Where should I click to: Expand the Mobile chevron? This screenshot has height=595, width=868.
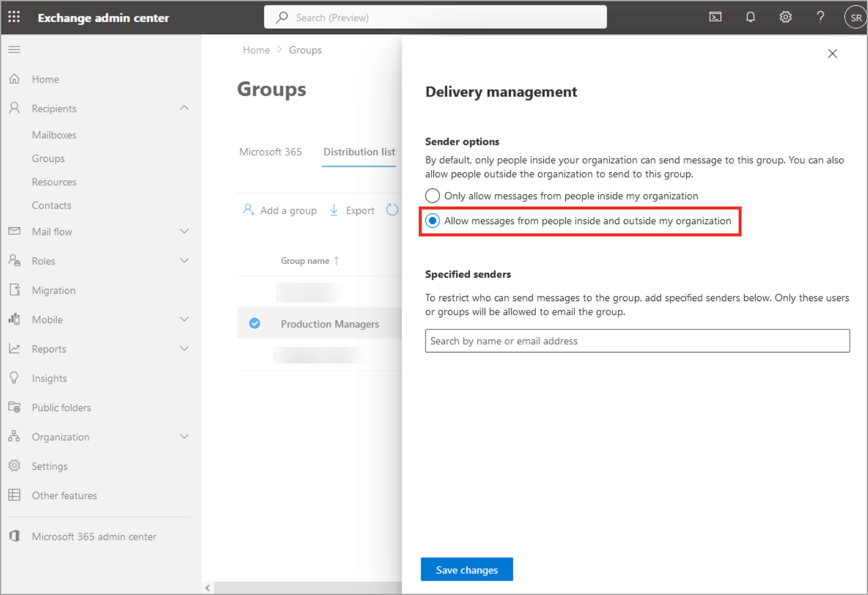(184, 319)
